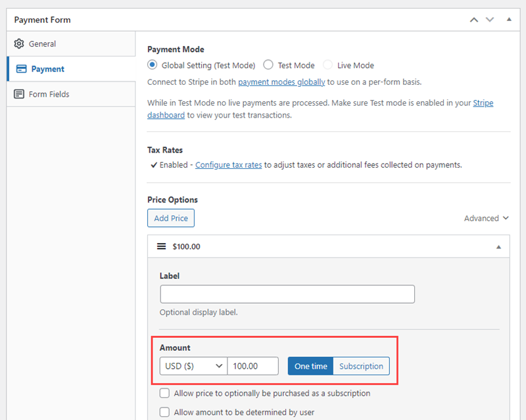Click the Add Price button
This screenshot has height=420, width=526.
point(171,218)
